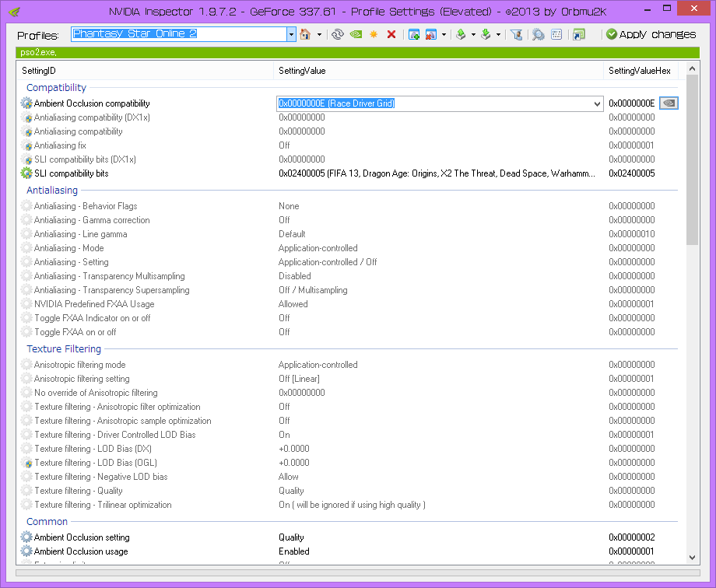Image resolution: width=716 pixels, height=588 pixels.
Task: Select the Antialiasing - Gamma correction row
Action: click(348, 220)
